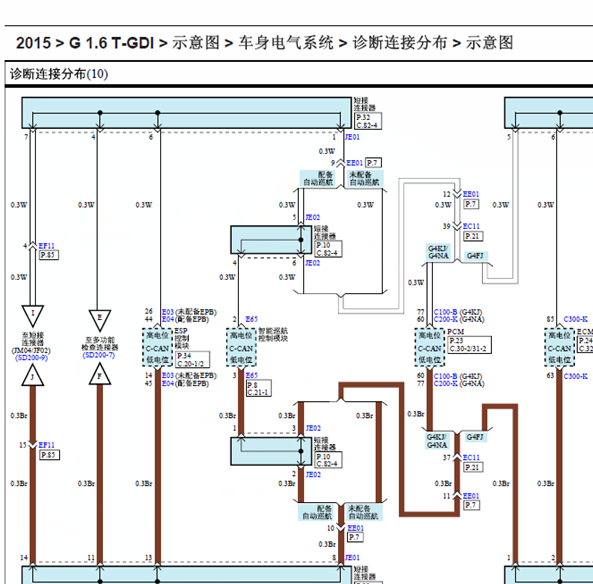593x584 pixels.
Task: Open the EE01 link beside pin 12
Action: pos(471,194)
